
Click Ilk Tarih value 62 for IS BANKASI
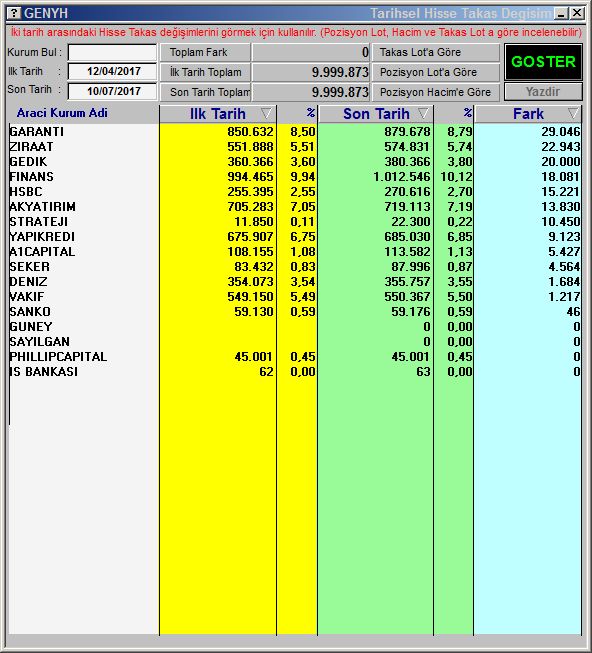[266, 372]
